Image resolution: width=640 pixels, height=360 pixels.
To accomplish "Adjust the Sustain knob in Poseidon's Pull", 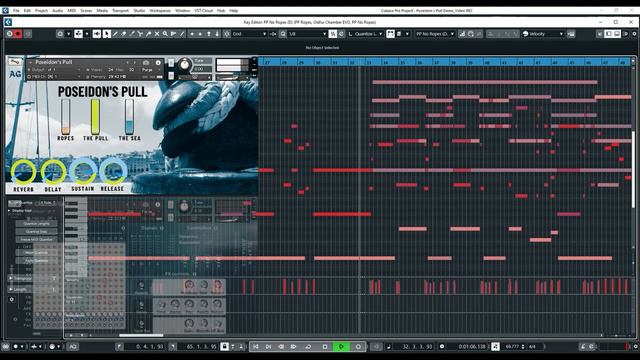I will 83,171.
